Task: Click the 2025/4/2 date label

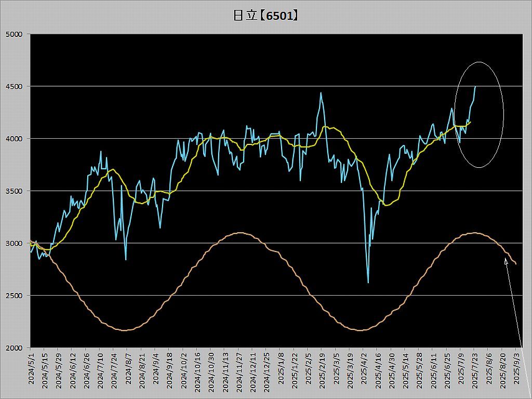Action: 364,370
